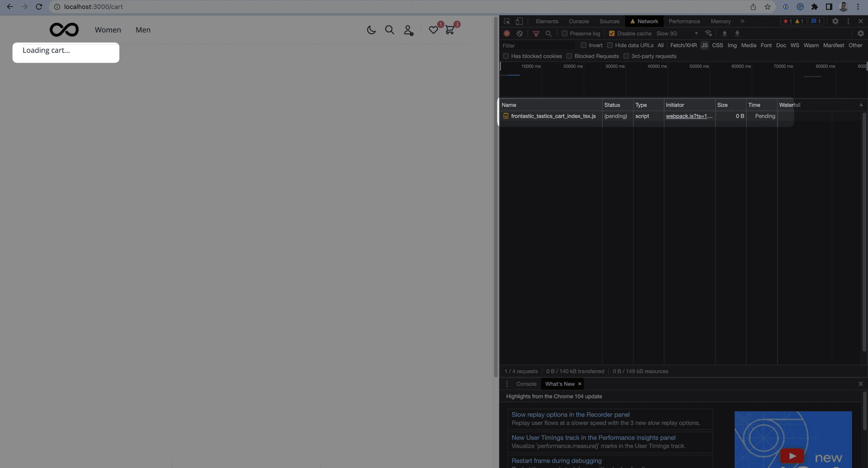This screenshot has height=468, width=868.
Task: Disable the Disable cache checkbox
Action: [612, 33]
